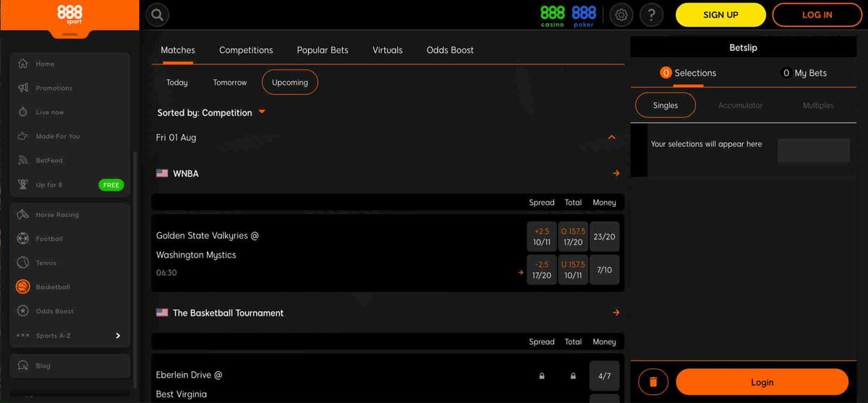Image resolution: width=868 pixels, height=403 pixels.
Task: Click the 06:30 match time
Action: pos(166,273)
